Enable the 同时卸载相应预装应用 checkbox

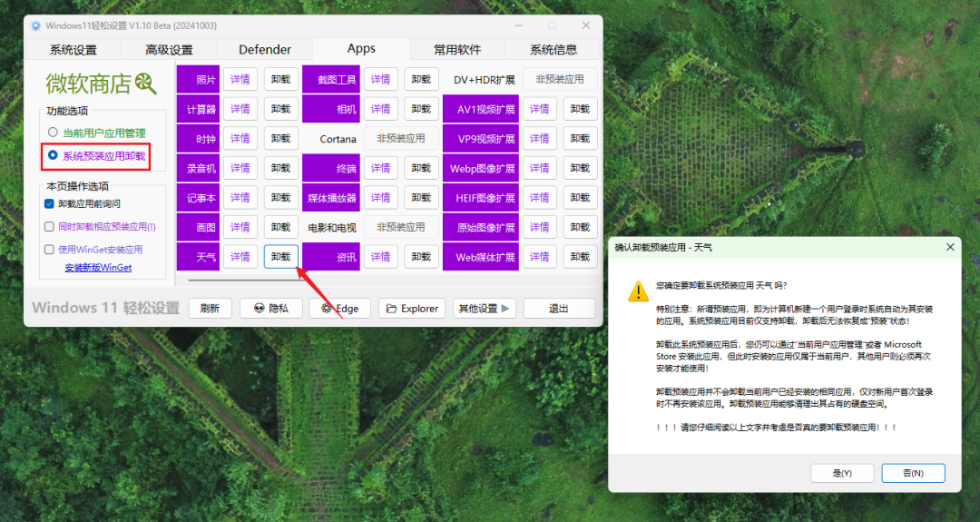(x=50, y=226)
